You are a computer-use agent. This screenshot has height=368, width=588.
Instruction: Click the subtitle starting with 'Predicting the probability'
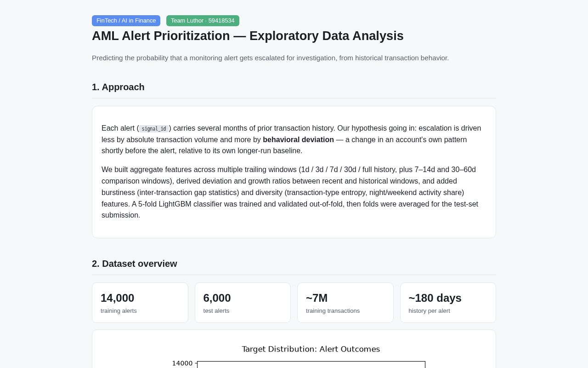click(270, 58)
